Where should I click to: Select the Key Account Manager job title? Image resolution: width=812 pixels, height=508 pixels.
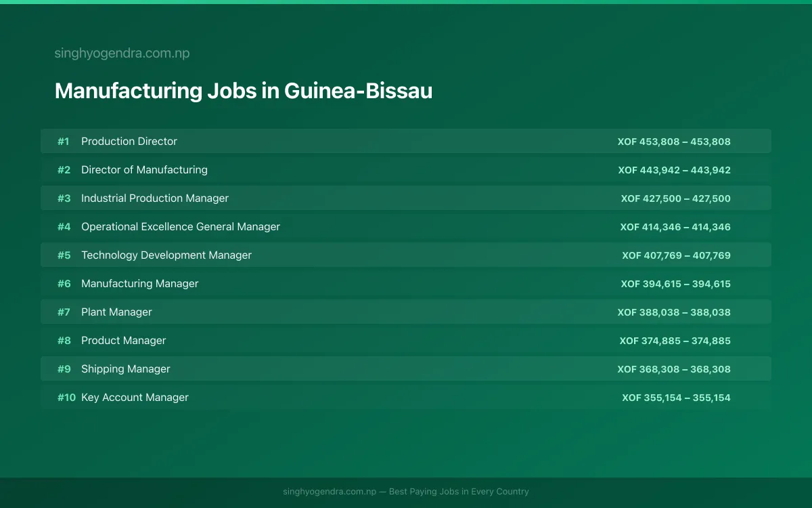coord(135,397)
